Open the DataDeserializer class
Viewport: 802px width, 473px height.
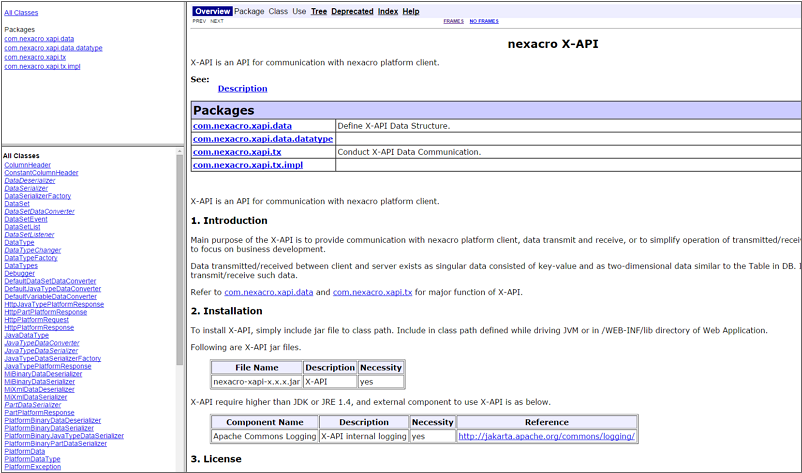(30, 181)
